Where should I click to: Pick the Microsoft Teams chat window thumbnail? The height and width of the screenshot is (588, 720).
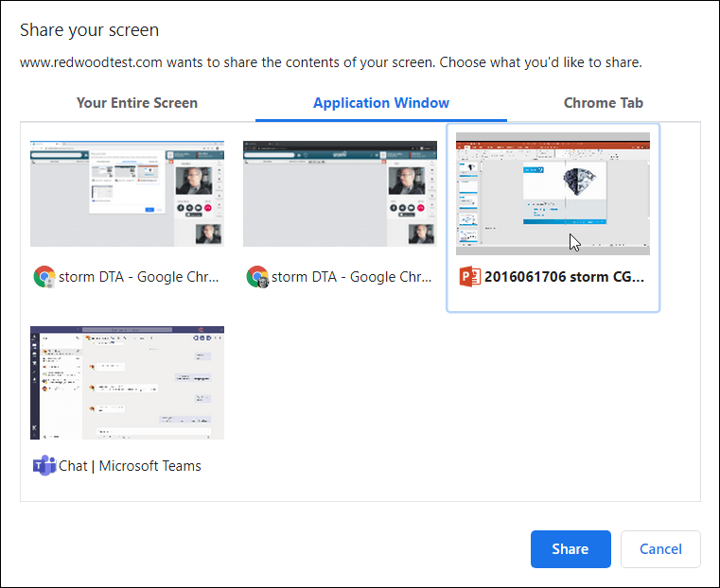click(x=127, y=383)
